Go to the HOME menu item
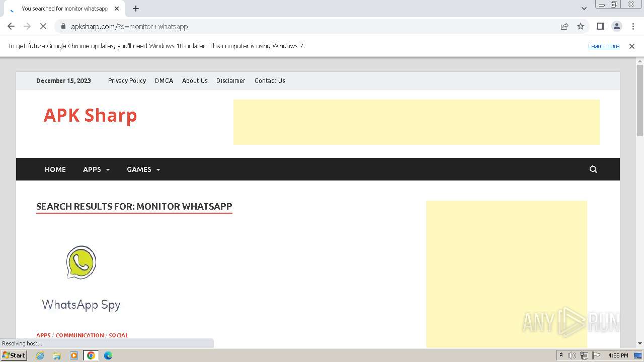The width and height of the screenshot is (644, 362). point(55,169)
